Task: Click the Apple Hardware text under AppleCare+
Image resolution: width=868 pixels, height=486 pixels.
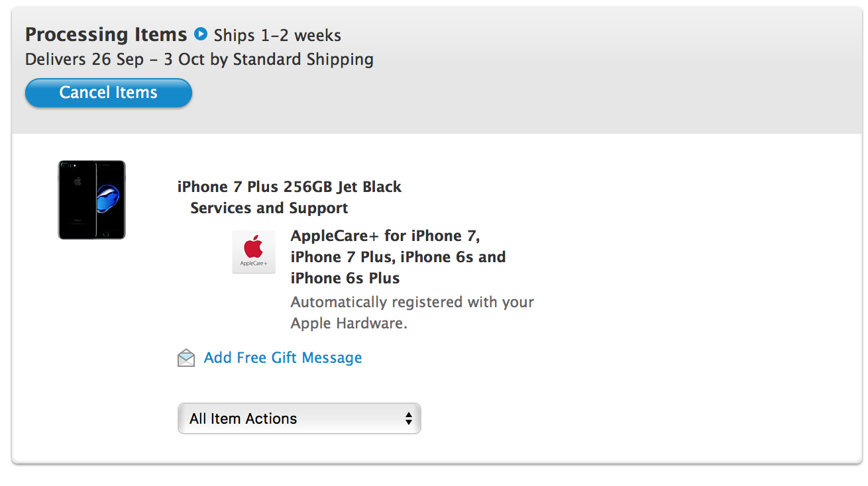Action: (x=349, y=323)
